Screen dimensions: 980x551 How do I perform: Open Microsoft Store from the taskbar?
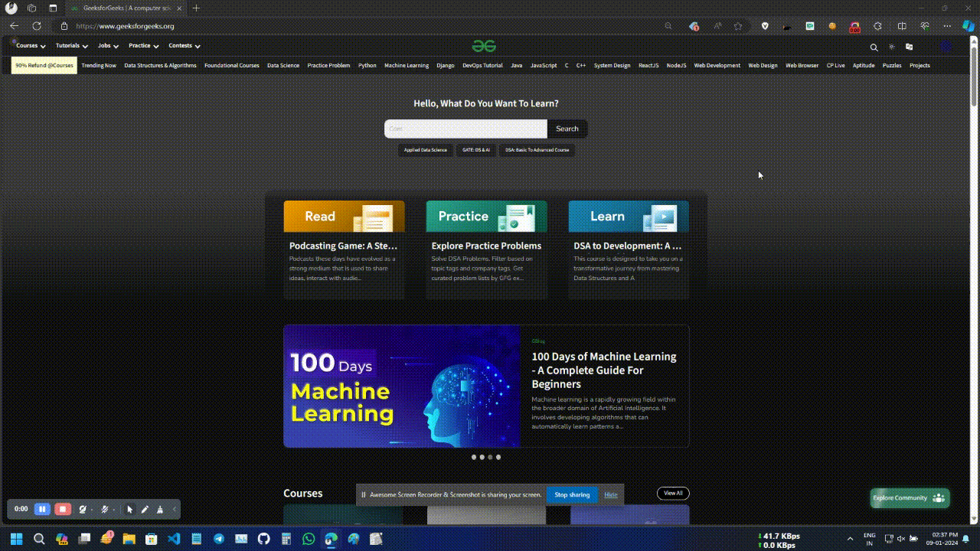[x=152, y=539]
